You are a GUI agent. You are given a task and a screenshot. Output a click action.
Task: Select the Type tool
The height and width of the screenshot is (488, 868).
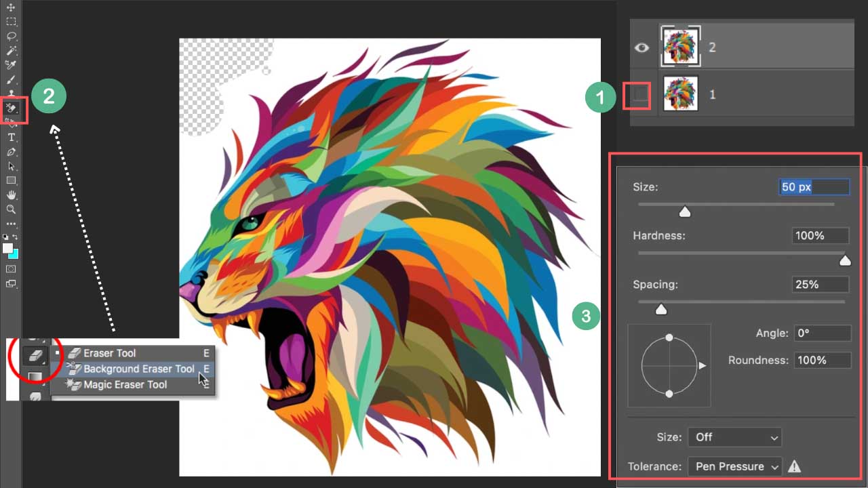pos(12,138)
